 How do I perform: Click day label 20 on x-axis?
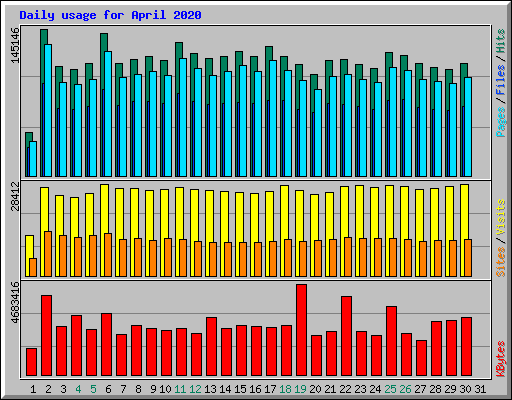(315, 389)
